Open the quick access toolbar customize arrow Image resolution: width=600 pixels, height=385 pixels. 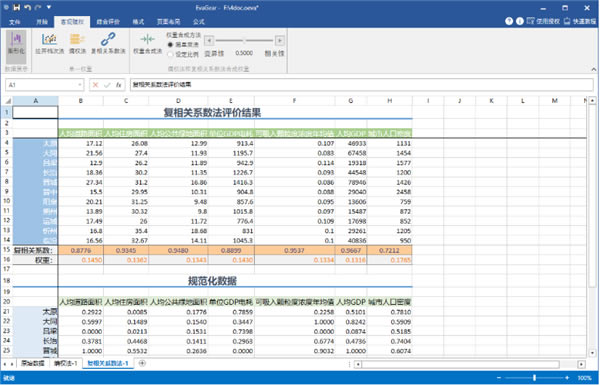(x=49, y=7)
